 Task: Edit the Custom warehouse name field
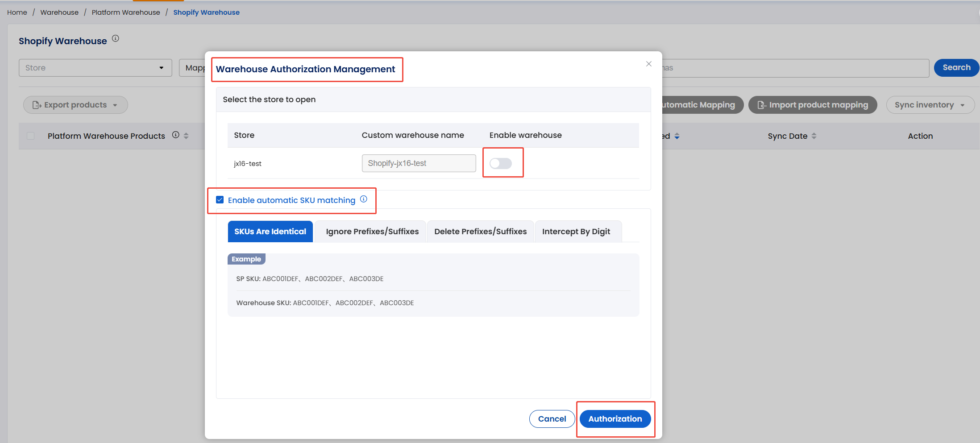tap(418, 163)
